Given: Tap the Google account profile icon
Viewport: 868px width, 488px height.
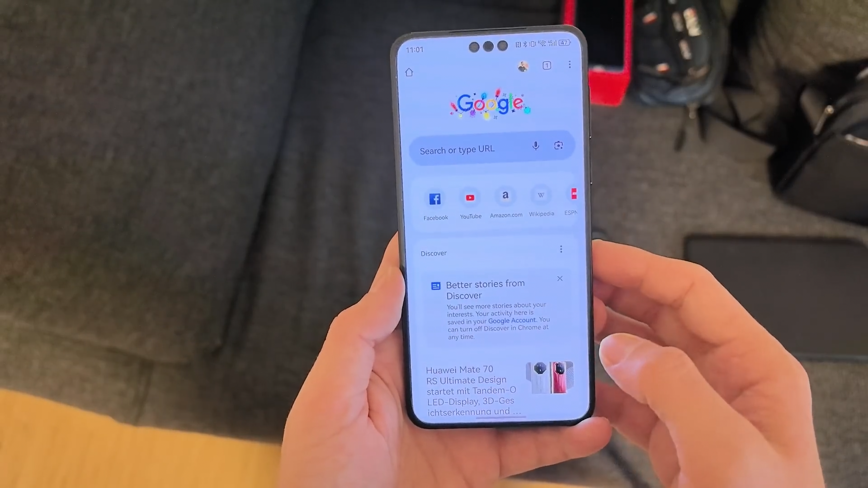Looking at the screenshot, I should [523, 66].
